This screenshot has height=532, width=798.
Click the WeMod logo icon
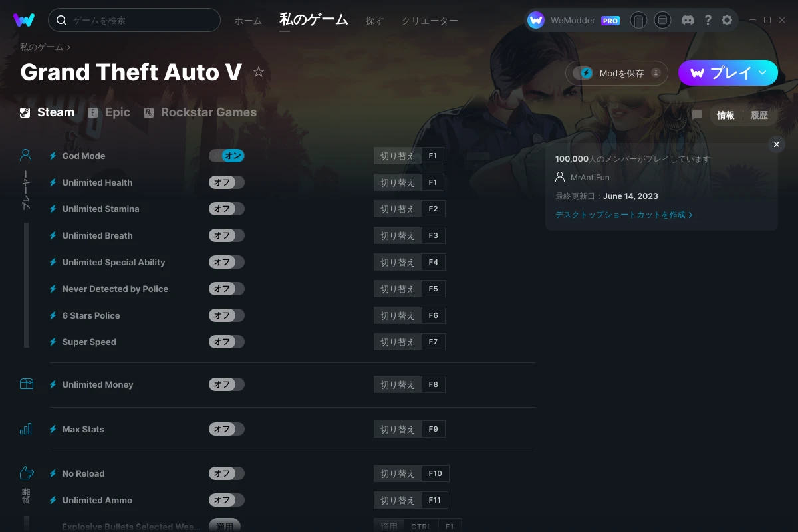24,20
